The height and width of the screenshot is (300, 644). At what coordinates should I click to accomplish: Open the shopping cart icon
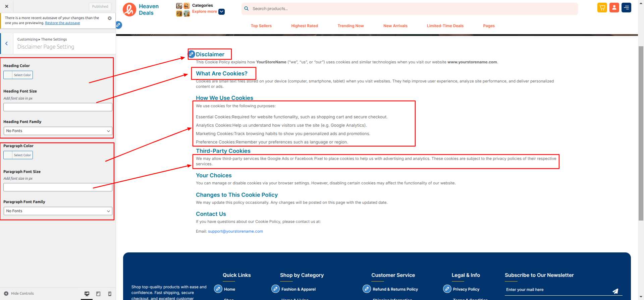click(x=602, y=7)
